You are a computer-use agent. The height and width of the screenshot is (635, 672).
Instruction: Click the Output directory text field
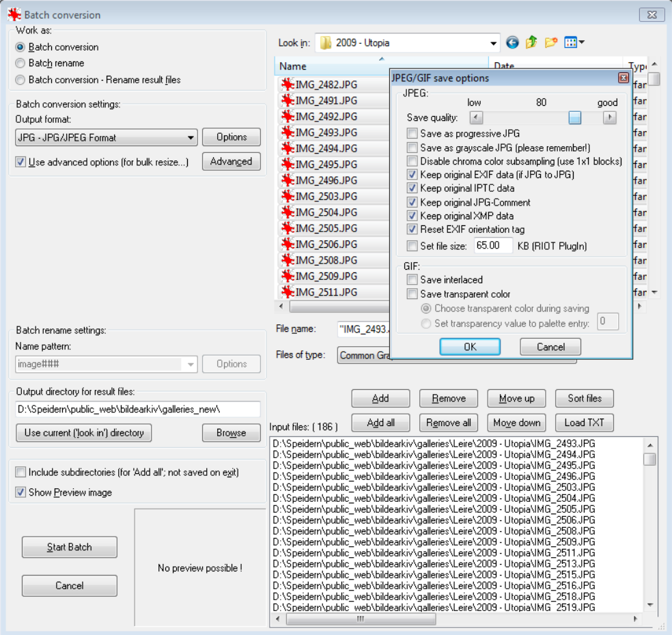137,409
